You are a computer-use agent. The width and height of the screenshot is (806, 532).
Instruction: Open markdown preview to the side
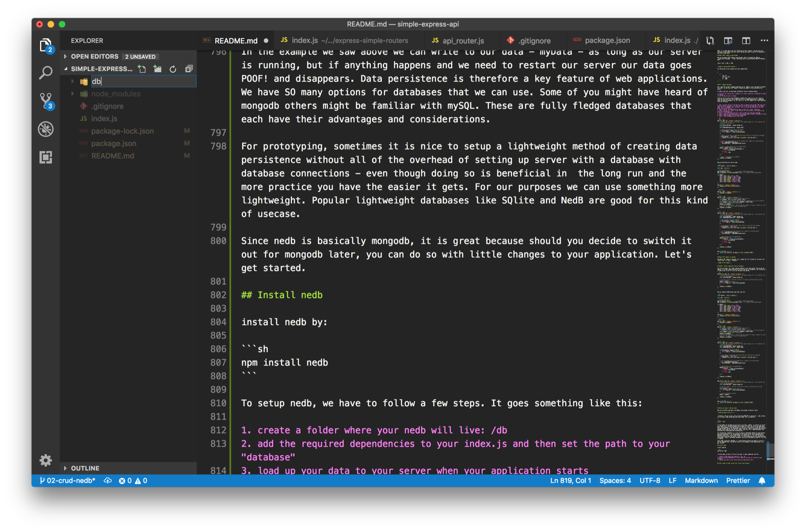pyautogui.click(x=728, y=40)
